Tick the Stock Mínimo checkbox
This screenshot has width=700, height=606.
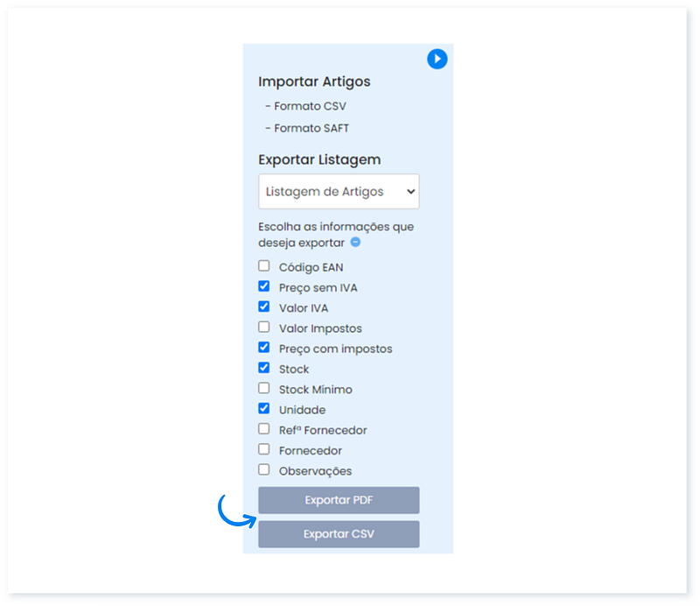(264, 388)
